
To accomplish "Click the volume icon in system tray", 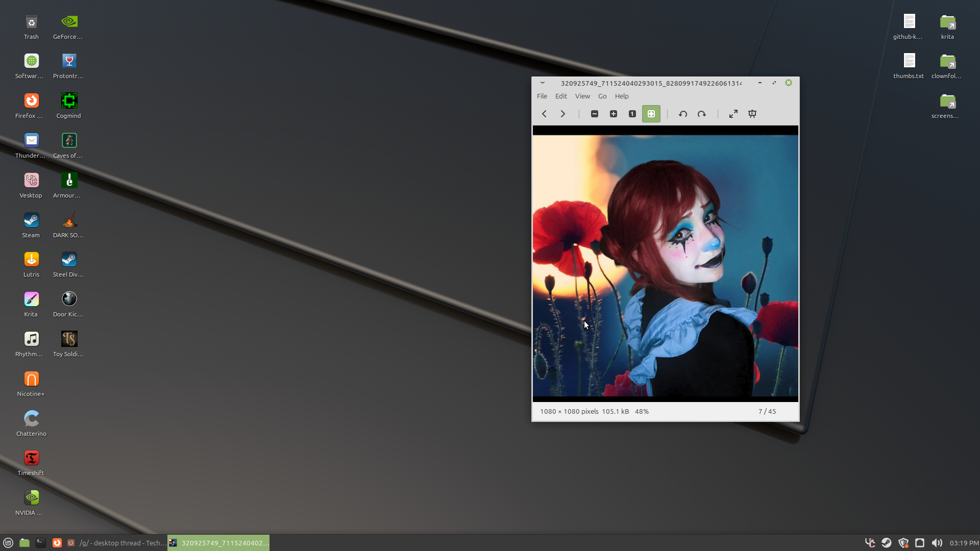I will pyautogui.click(x=937, y=543).
